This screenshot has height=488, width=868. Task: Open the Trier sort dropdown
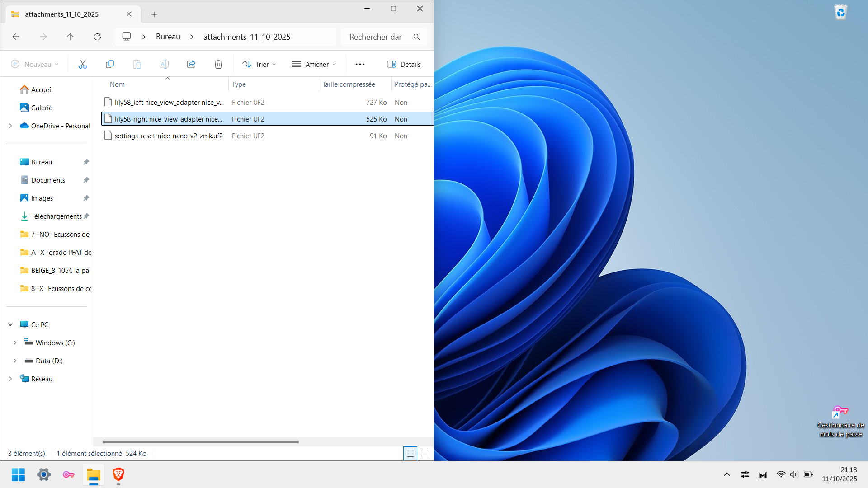point(259,64)
